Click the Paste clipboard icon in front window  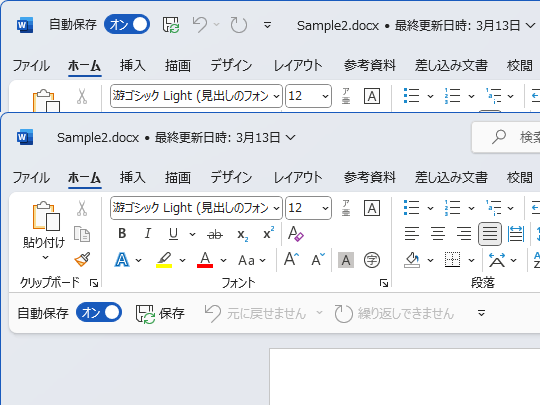(x=46, y=216)
